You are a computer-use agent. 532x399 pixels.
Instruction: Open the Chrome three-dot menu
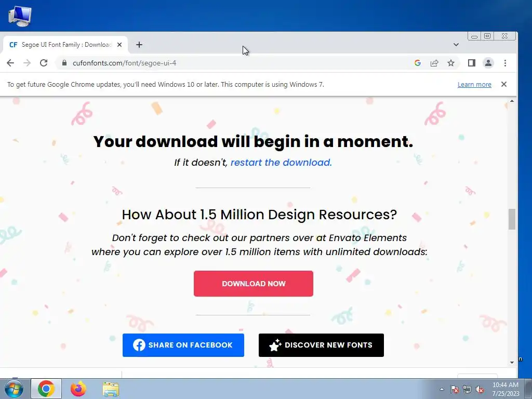(x=505, y=63)
